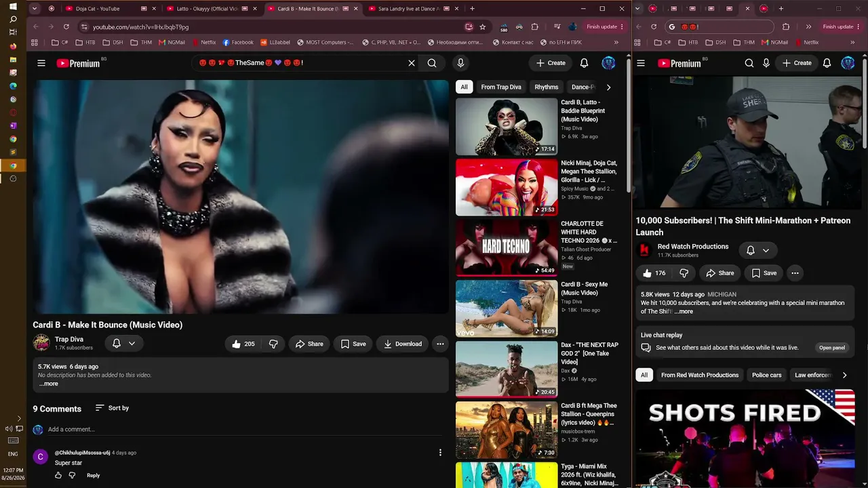Open the Netflix bookmark in left browser
This screenshot has width=868, height=488.
point(203,42)
